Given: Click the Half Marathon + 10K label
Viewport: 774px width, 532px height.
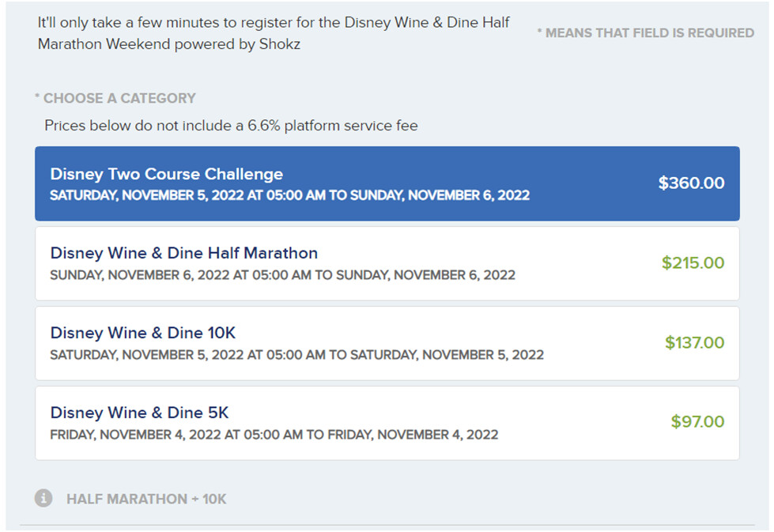Looking at the screenshot, I should click(x=146, y=499).
